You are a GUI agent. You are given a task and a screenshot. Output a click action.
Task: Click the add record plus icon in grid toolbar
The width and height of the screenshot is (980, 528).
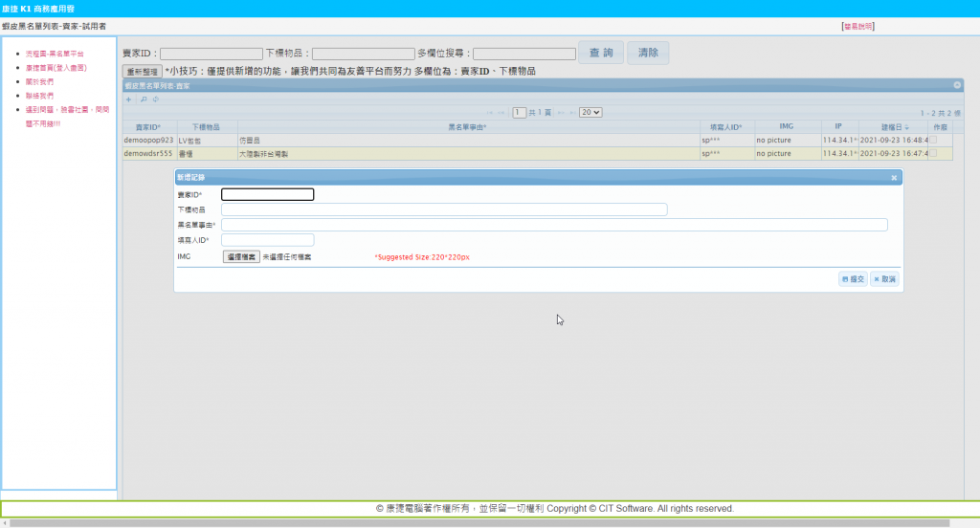point(129,99)
